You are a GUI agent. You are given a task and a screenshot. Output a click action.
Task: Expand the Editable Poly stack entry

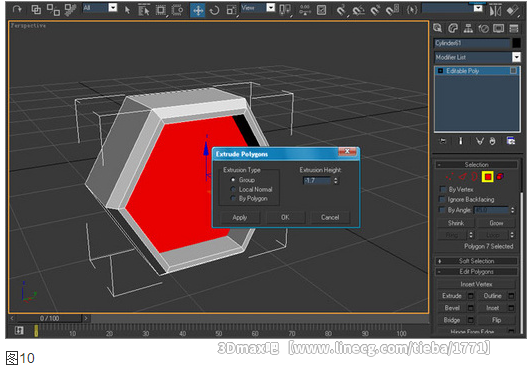click(x=440, y=71)
